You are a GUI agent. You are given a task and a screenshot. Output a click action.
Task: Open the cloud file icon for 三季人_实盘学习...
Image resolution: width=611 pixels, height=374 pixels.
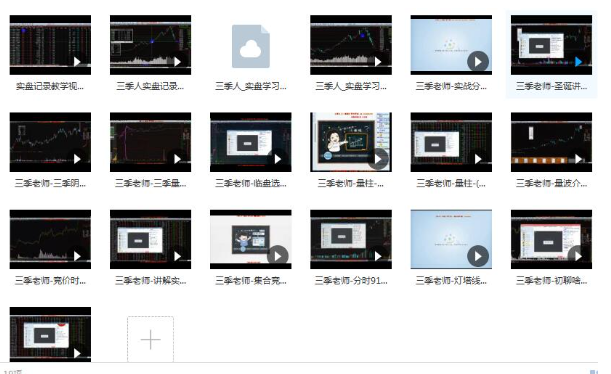[x=251, y=46]
